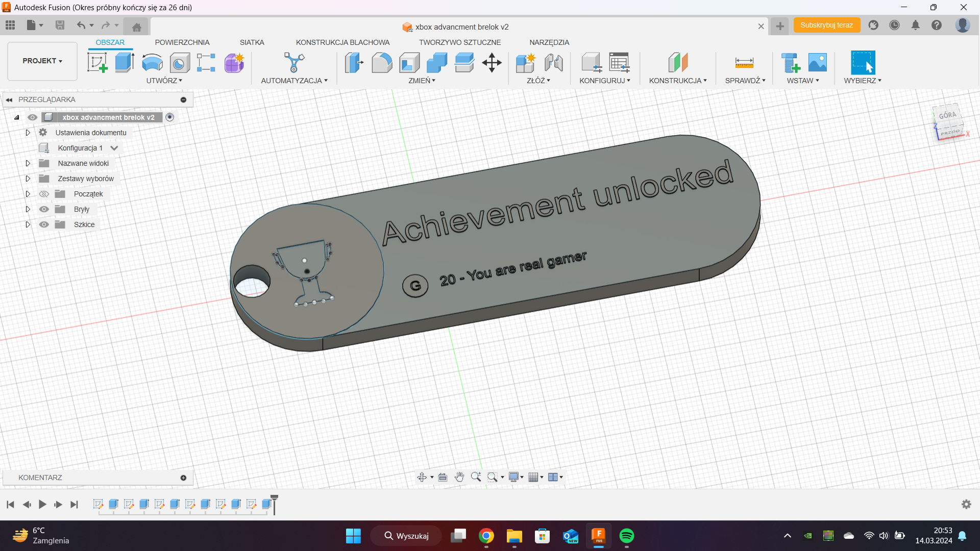The image size is (980, 551).
Task: Select the Move/Copy tool
Action: pyautogui.click(x=492, y=63)
